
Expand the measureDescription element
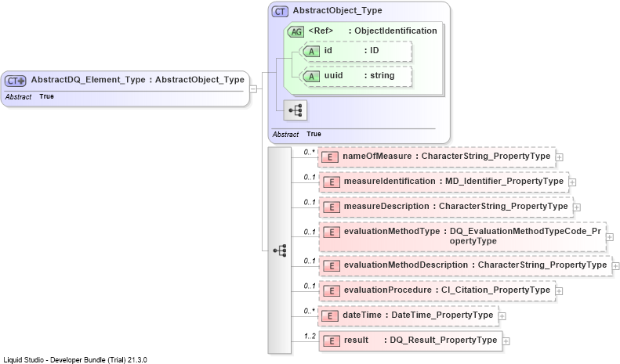(x=577, y=207)
